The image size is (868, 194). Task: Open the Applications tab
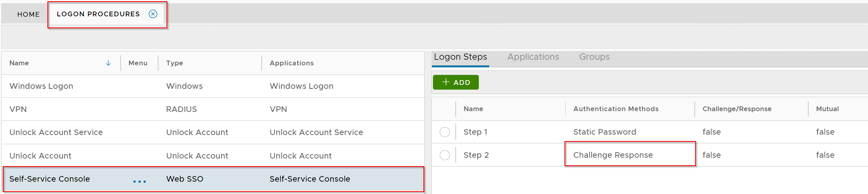pyautogui.click(x=533, y=57)
